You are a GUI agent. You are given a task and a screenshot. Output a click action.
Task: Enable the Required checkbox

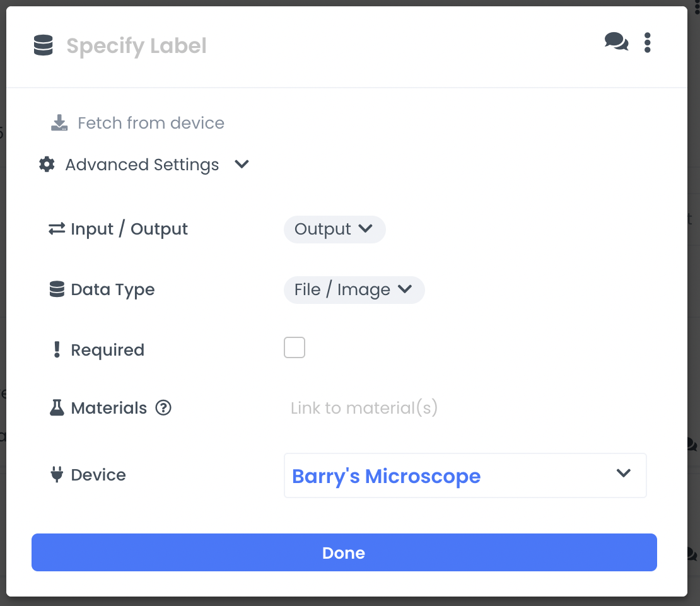click(295, 347)
